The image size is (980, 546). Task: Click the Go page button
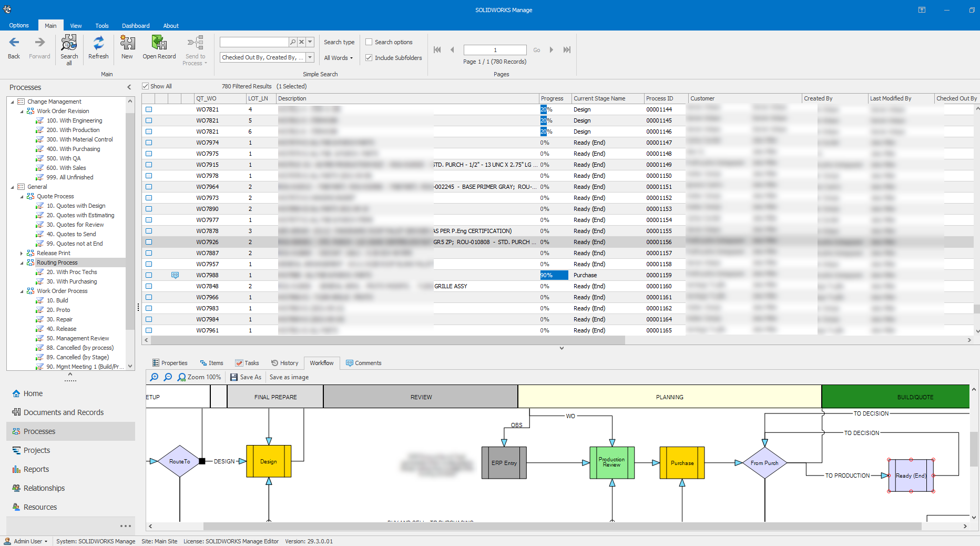537,50
